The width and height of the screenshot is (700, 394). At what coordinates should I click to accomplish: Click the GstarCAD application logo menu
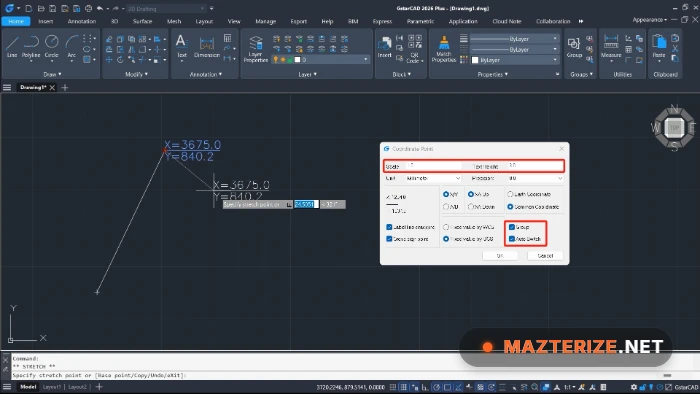(9, 8)
